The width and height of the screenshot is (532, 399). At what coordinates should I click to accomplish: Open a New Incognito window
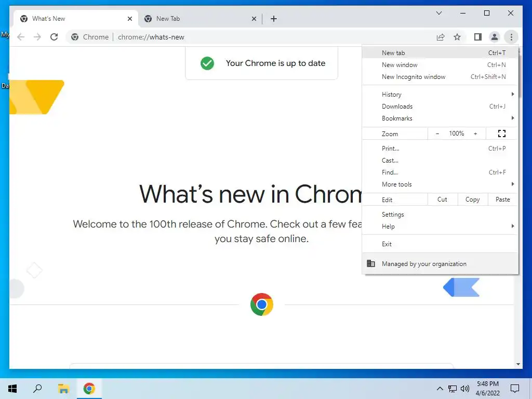[440, 77]
